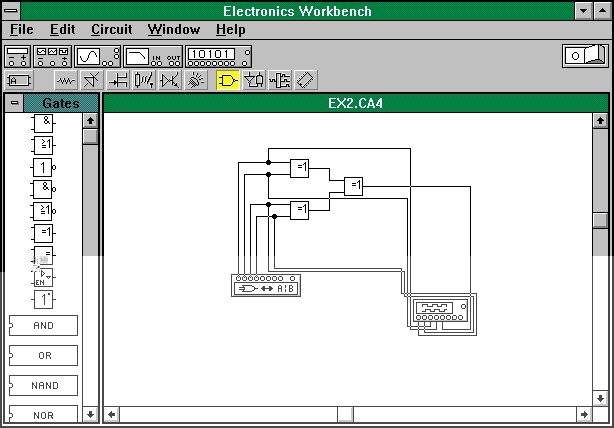The image size is (614, 428).
Task: Select the combinational parts bin icon
Action: point(254,80)
